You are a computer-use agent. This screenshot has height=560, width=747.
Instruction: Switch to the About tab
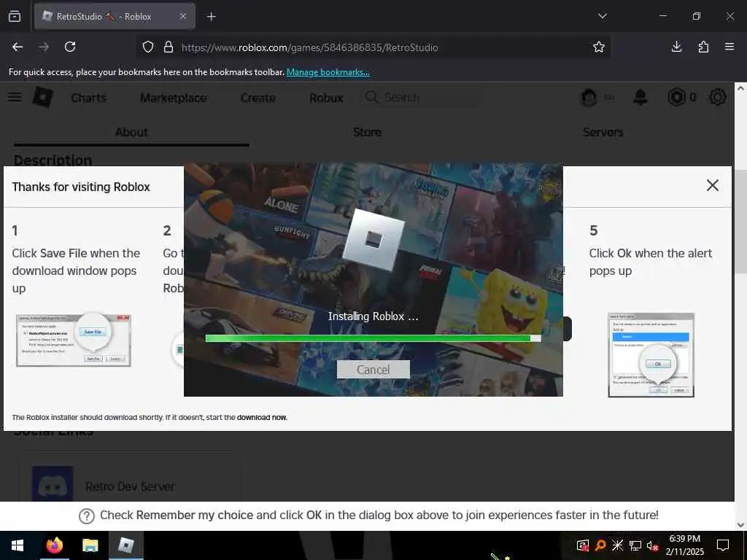[131, 132]
